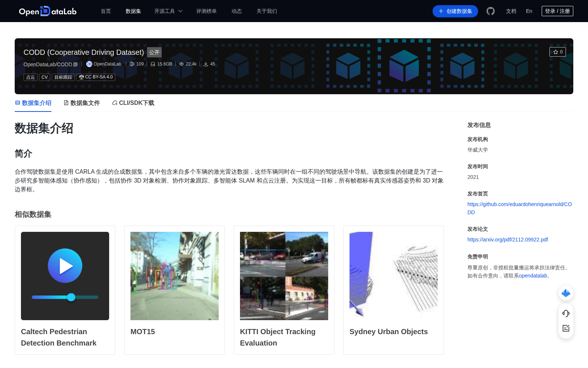The height and width of the screenshot is (368, 588).
Task: Open 动态 navigation item
Action: tap(237, 11)
